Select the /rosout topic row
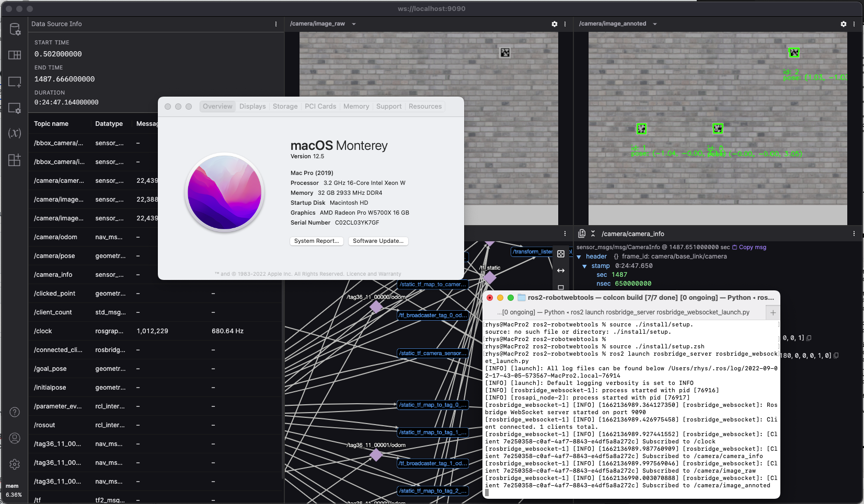Screen dimensions: 864x504 [x=155, y=425]
